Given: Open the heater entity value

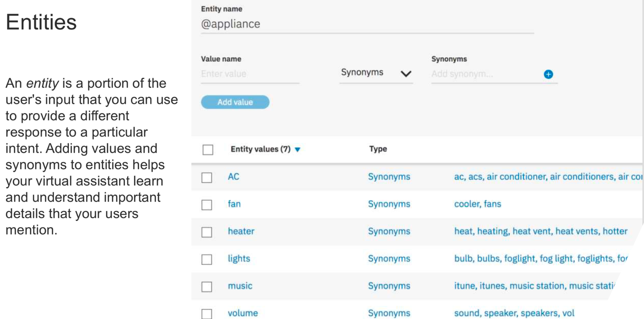Looking at the screenshot, I should [x=241, y=231].
